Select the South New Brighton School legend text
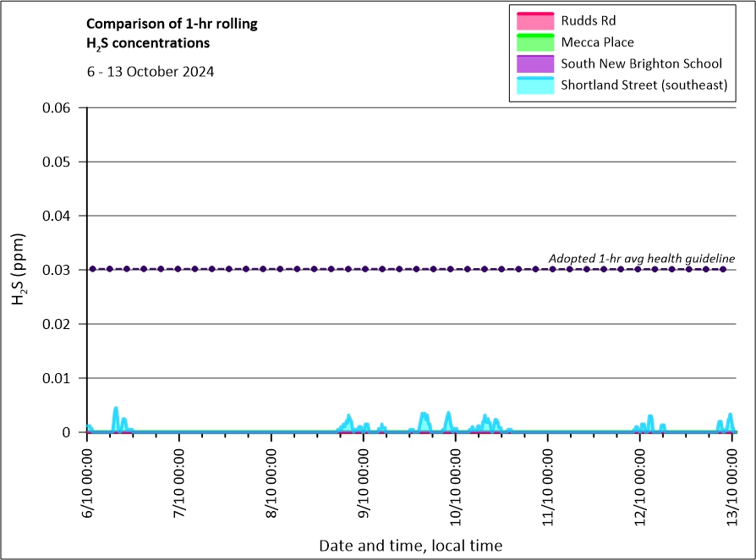The image size is (756, 560). tap(641, 63)
